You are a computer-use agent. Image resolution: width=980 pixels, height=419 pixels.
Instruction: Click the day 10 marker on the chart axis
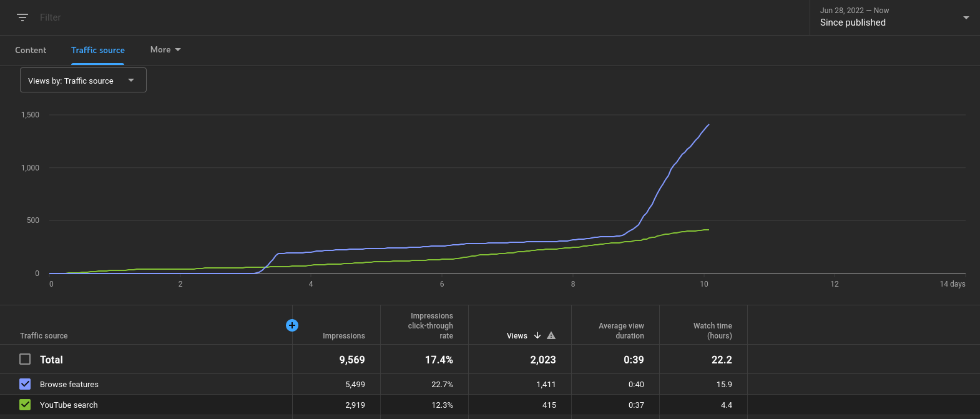click(x=704, y=284)
